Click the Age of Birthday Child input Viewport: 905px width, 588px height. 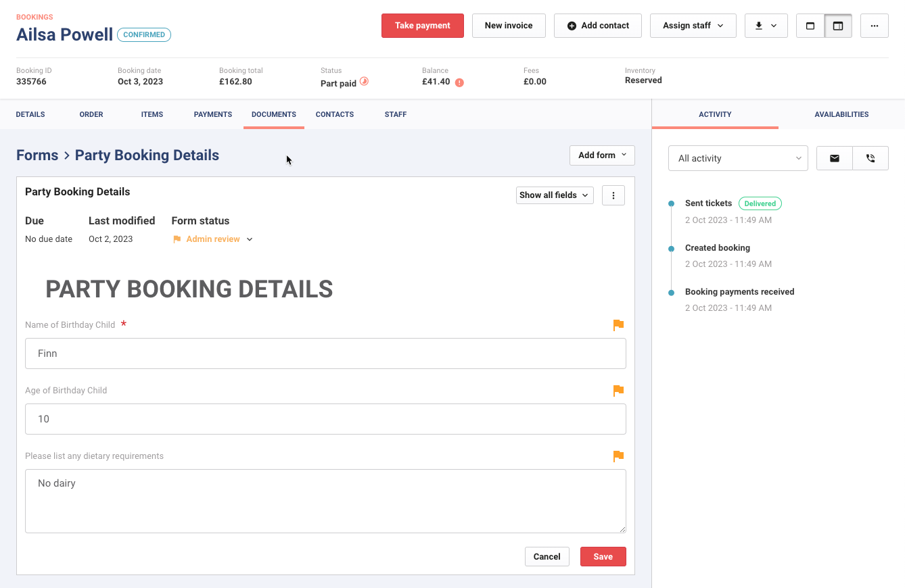pyautogui.click(x=325, y=419)
